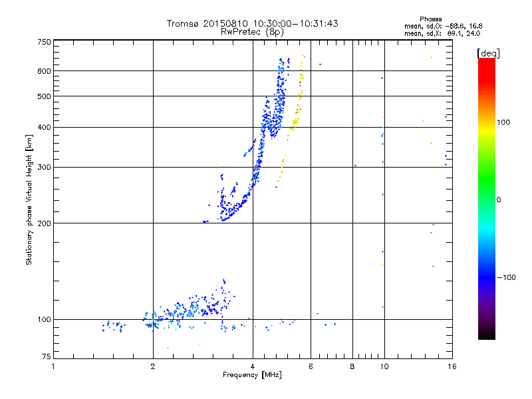Click the x-axis label 'Frequency [MHz]'

pos(252,375)
